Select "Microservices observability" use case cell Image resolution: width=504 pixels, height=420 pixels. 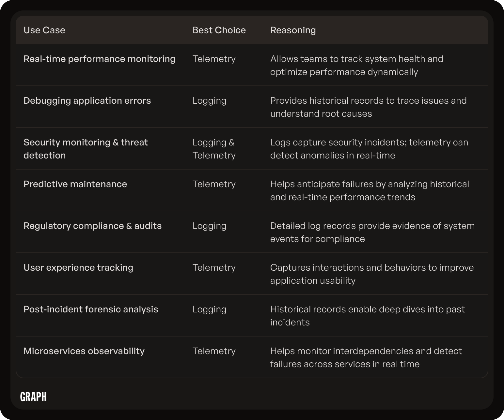tap(84, 351)
